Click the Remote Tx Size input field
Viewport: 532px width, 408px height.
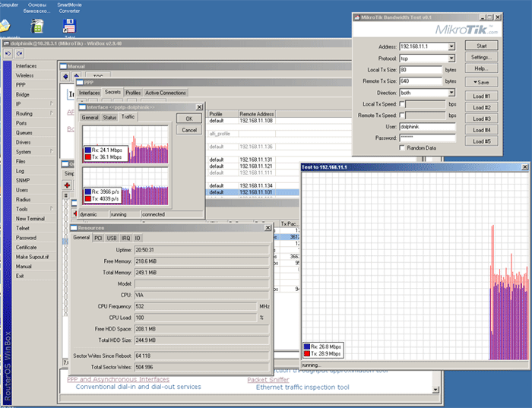pyautogui.click(x=421, y=81)
